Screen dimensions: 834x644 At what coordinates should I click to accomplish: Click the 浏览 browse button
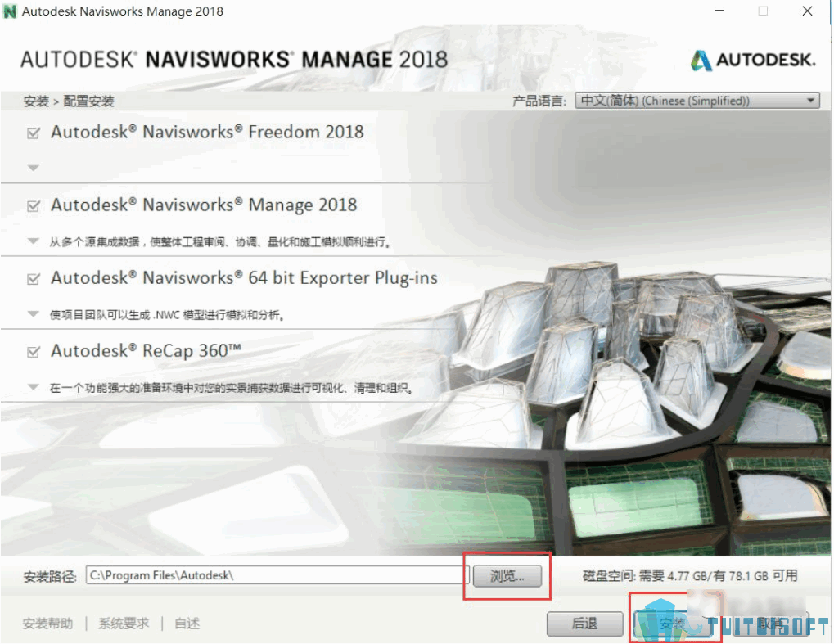[x=507, y=576]
